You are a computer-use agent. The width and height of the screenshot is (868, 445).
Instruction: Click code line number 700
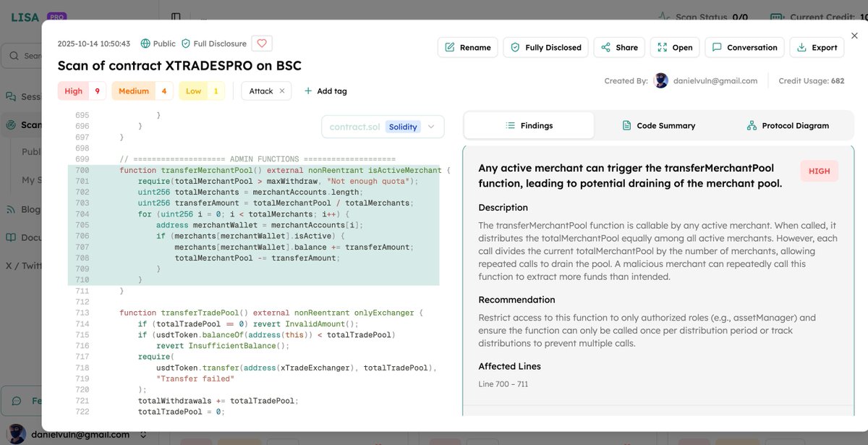[x=82, y=170]
